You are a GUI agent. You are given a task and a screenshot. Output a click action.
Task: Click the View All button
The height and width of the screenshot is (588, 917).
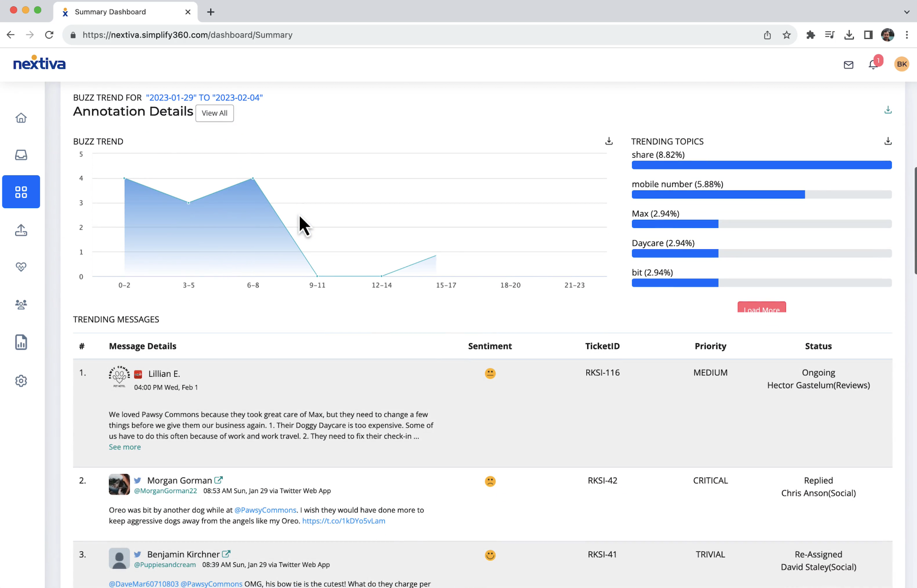215,113
